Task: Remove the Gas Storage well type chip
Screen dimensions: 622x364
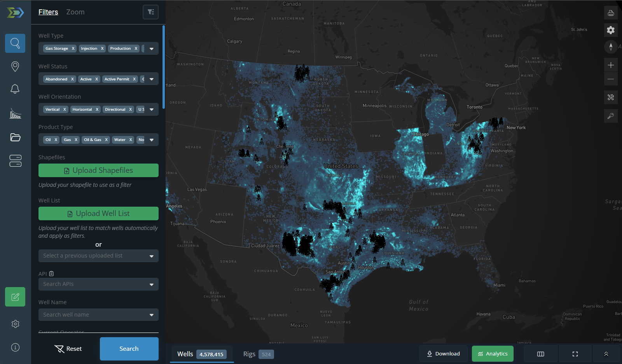Action: [x=73, y=49]
